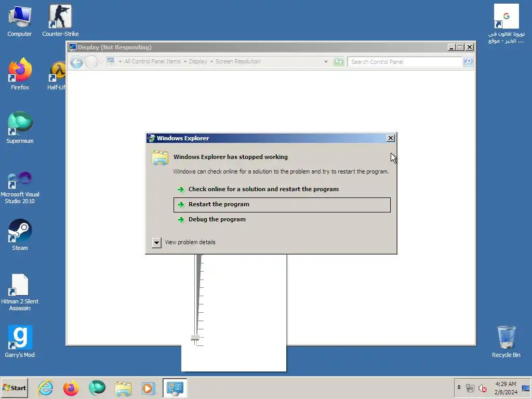Screen dimensions: 532x399
Task: Launch Supermium from the taskbar
Action: point(97,388)
